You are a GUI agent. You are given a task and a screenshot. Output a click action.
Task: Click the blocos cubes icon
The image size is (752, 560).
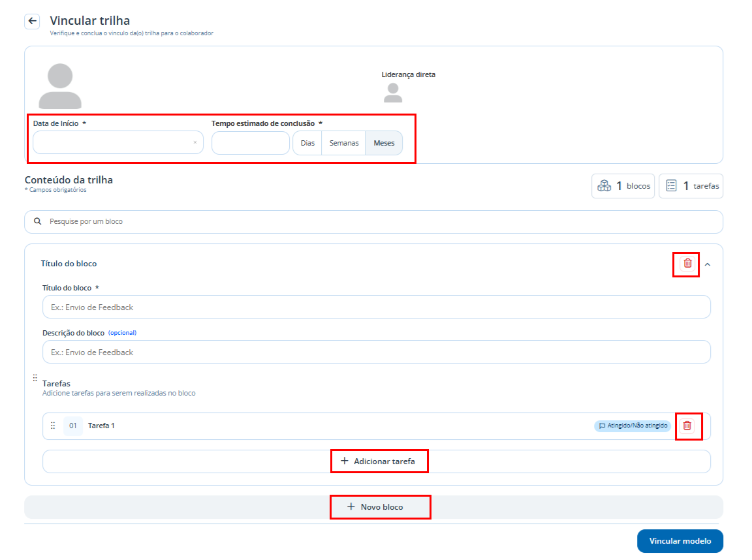[x=604, y=185]
